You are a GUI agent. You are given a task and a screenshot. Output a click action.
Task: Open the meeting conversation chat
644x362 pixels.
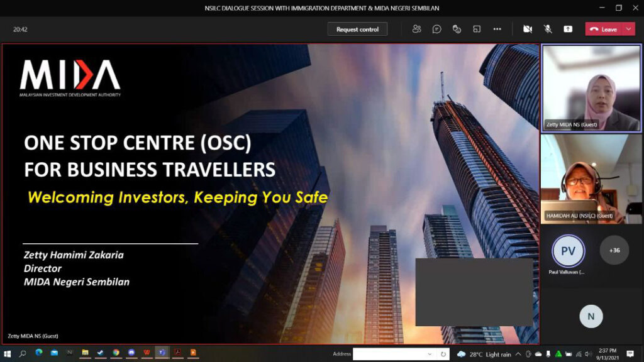[x=436, y=29]
